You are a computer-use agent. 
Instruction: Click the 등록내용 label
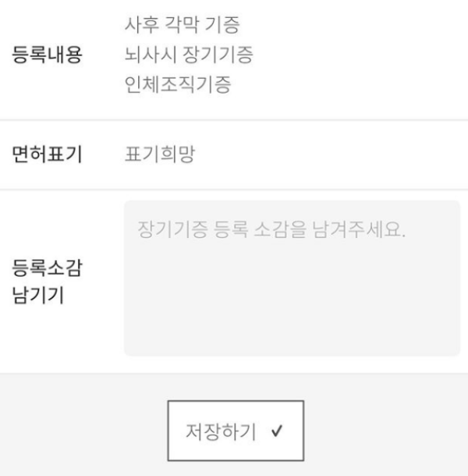[x=47, y=55]
